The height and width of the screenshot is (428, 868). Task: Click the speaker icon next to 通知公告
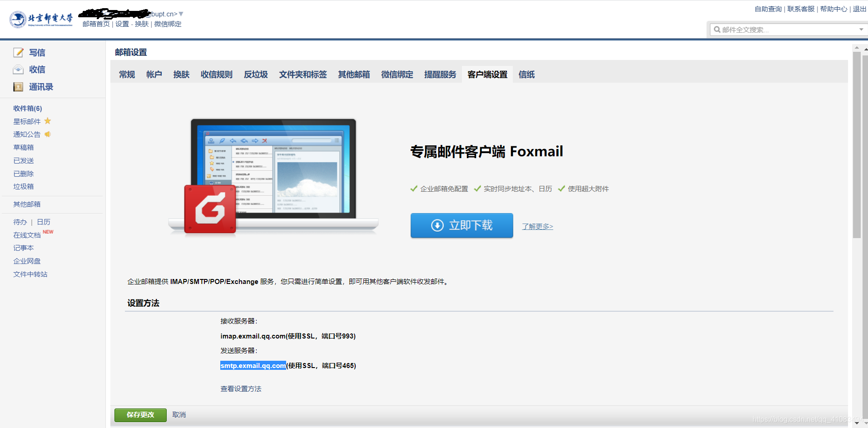coord(48,134)
